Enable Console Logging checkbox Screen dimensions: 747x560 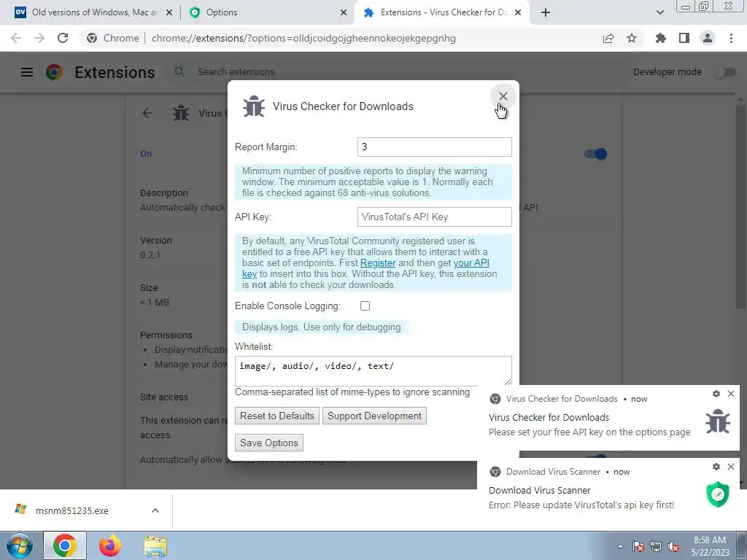(365, 306)
